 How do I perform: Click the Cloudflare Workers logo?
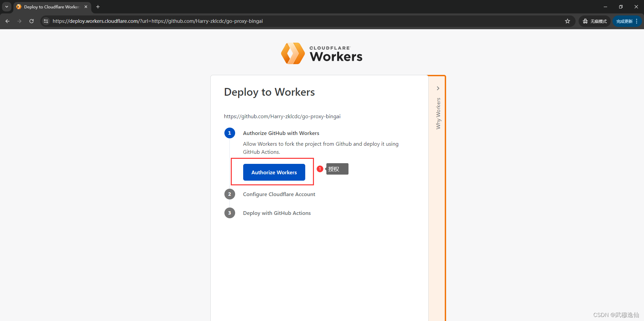[321, 53]
